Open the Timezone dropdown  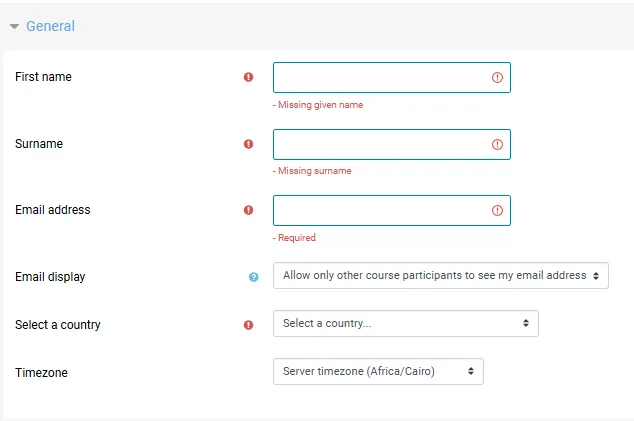(378, 371)
